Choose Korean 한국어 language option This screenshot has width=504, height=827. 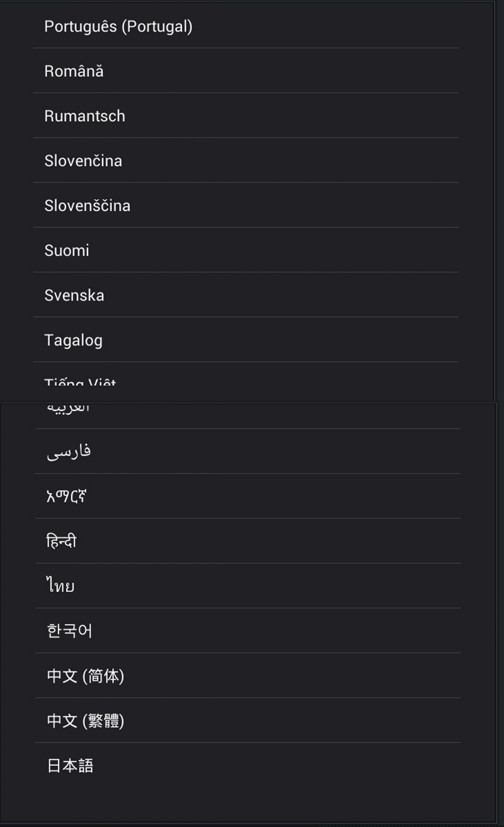point(248,630)
